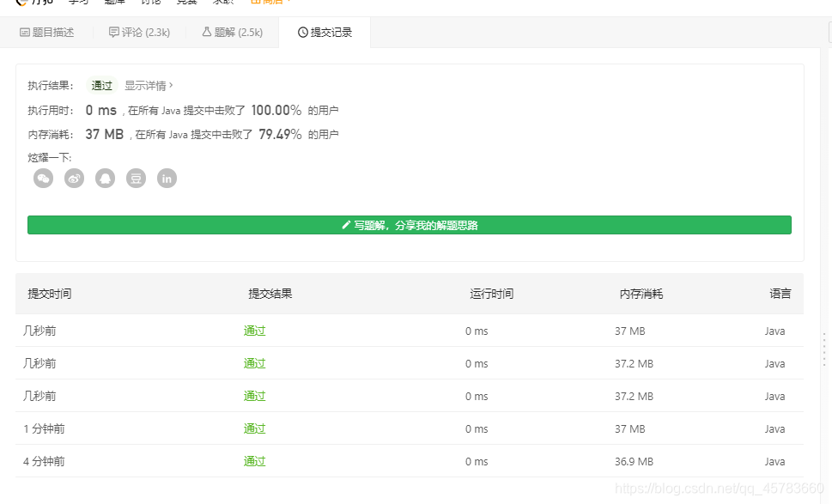The height and width of the screenshot is (504, 832).
Task: Click the 提交时间 column header
Action: coord(49,294)
